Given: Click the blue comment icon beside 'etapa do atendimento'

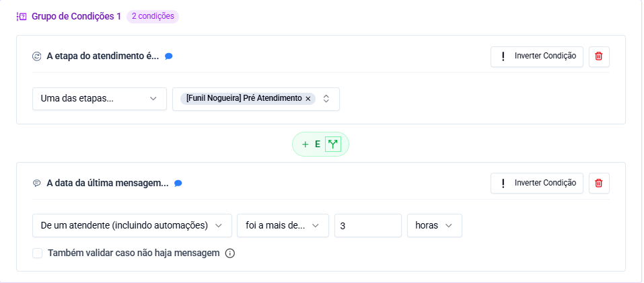Looking at the screenshot, I should (x=169, y=56).
